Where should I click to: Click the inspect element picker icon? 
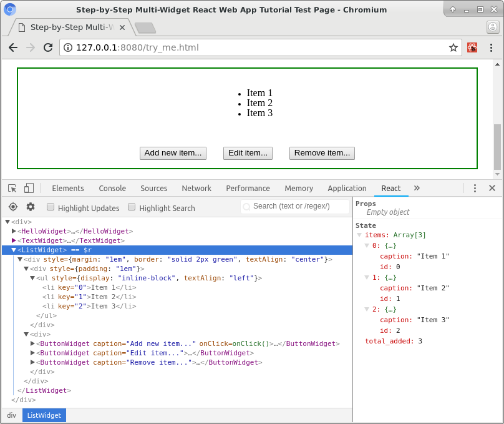12,188
